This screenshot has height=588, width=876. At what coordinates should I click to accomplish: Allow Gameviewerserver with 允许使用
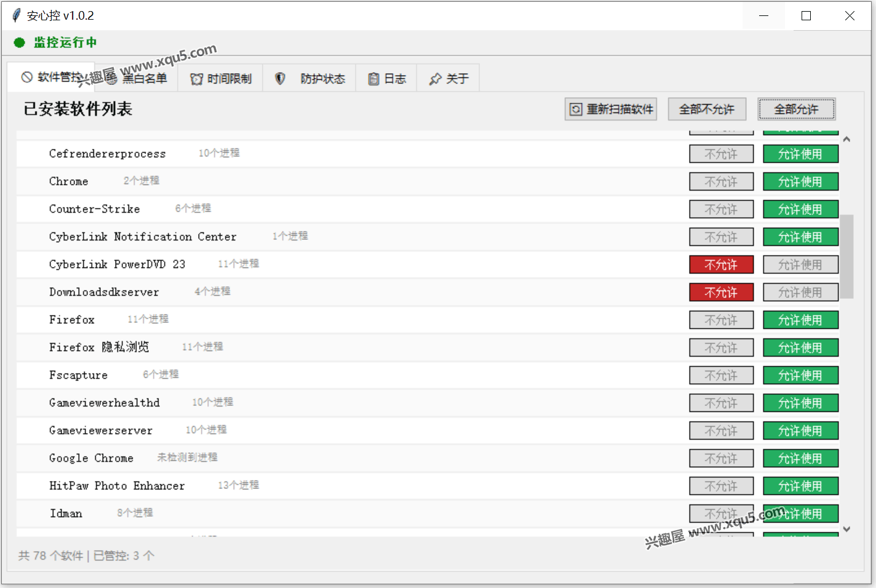pyautogui.click(x=800, y=431)
